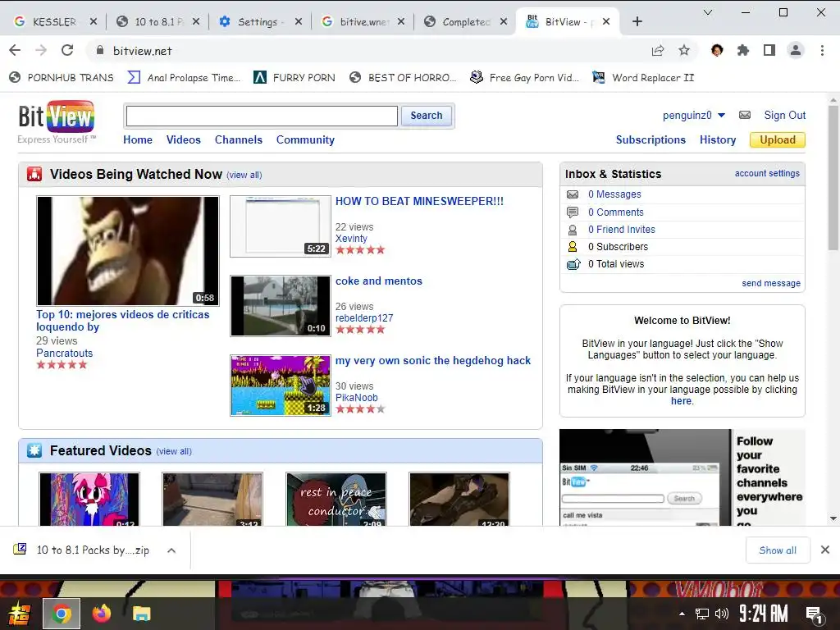
Task: Open the Subscriptions link
Action: click(651, 139)
